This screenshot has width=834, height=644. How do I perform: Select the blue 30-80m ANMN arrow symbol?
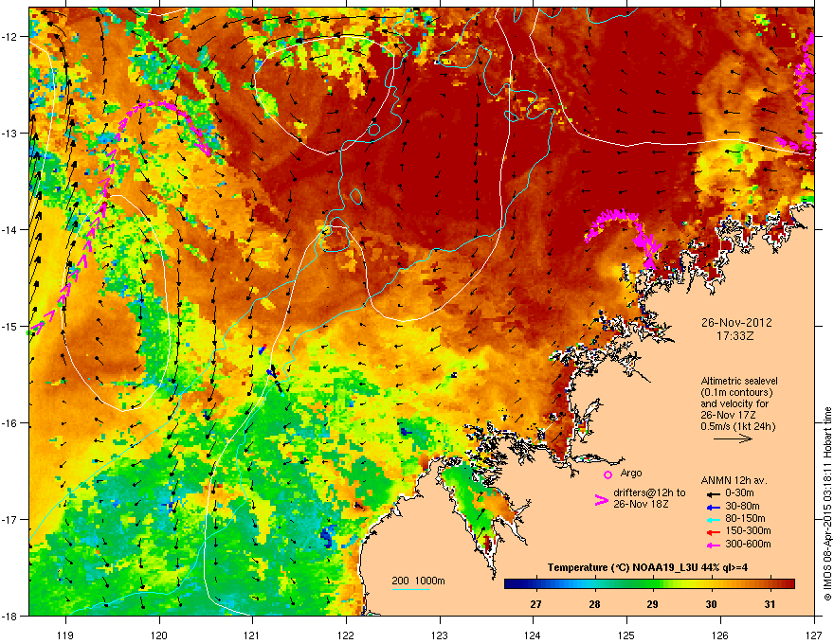tap(714, 507)
